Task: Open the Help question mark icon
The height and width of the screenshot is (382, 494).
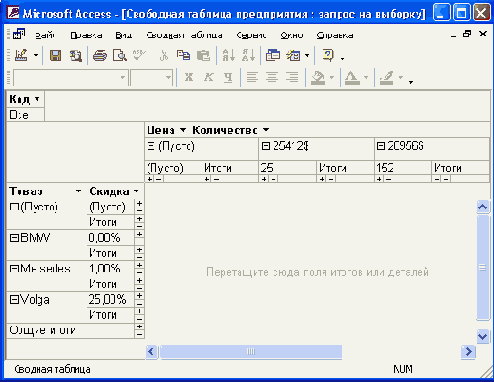Action: 328,55
